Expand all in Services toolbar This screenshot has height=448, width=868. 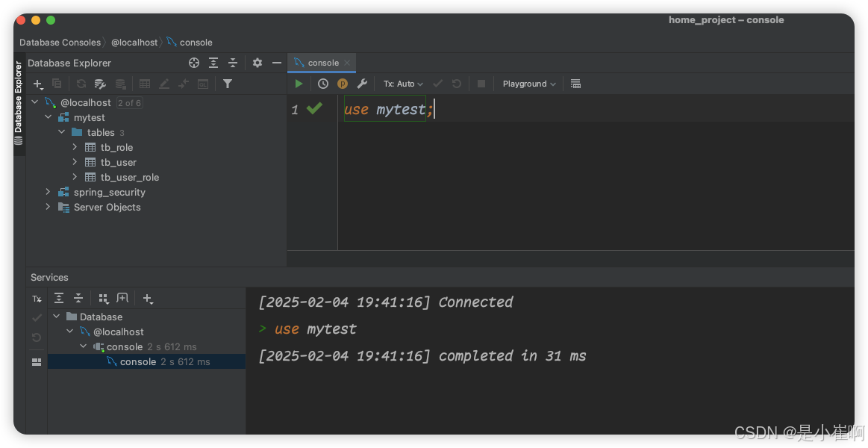(x=59, y=298)
